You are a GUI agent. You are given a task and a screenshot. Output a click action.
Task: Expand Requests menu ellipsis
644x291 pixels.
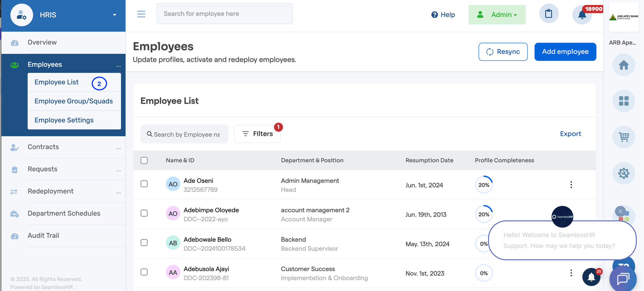[x=118, y=170]
